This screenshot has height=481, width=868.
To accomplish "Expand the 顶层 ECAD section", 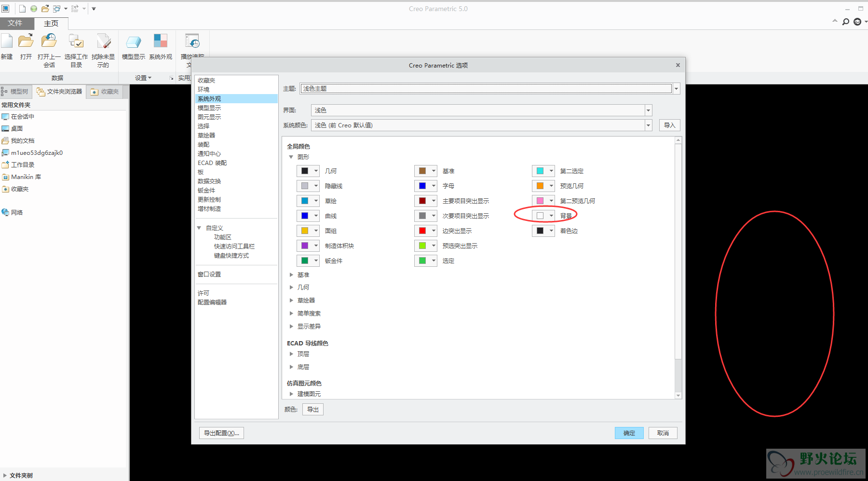I will coord(291,354).
